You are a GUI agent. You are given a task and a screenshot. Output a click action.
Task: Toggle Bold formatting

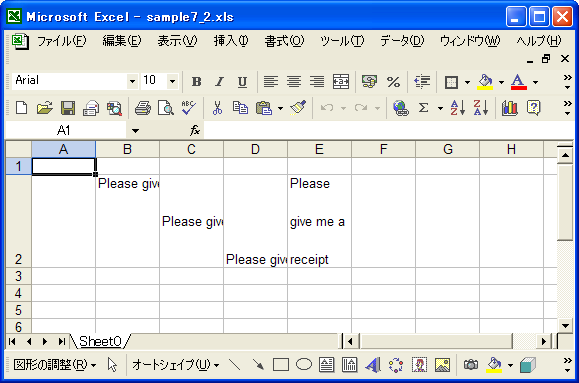[x=196, y=82]
